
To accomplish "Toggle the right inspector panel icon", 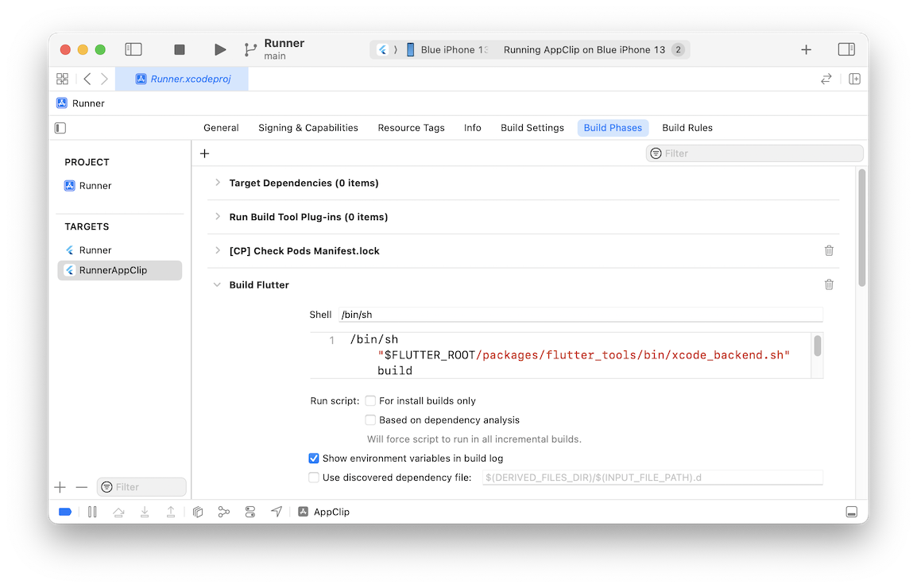I will tap(846, 49).
